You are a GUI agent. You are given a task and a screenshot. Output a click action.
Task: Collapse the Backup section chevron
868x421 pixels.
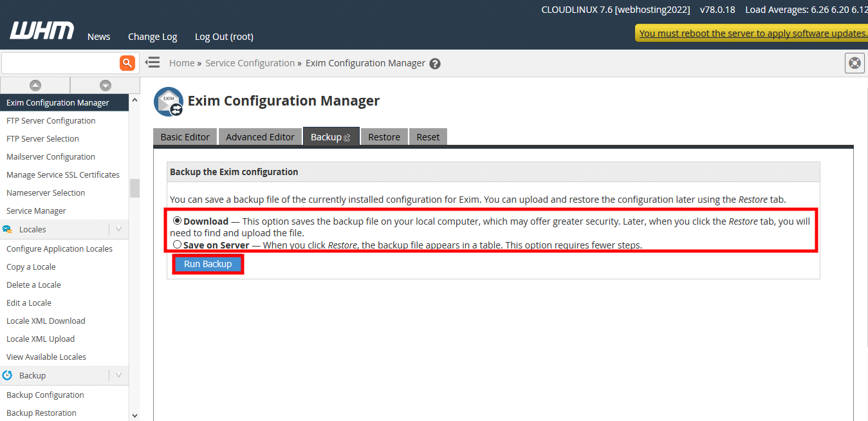tap(118, 375)
